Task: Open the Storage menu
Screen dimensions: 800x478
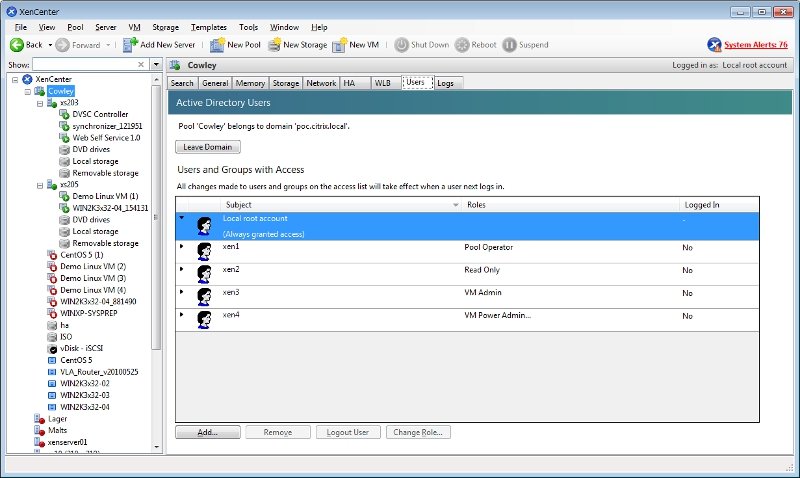Action: point(165,27)
